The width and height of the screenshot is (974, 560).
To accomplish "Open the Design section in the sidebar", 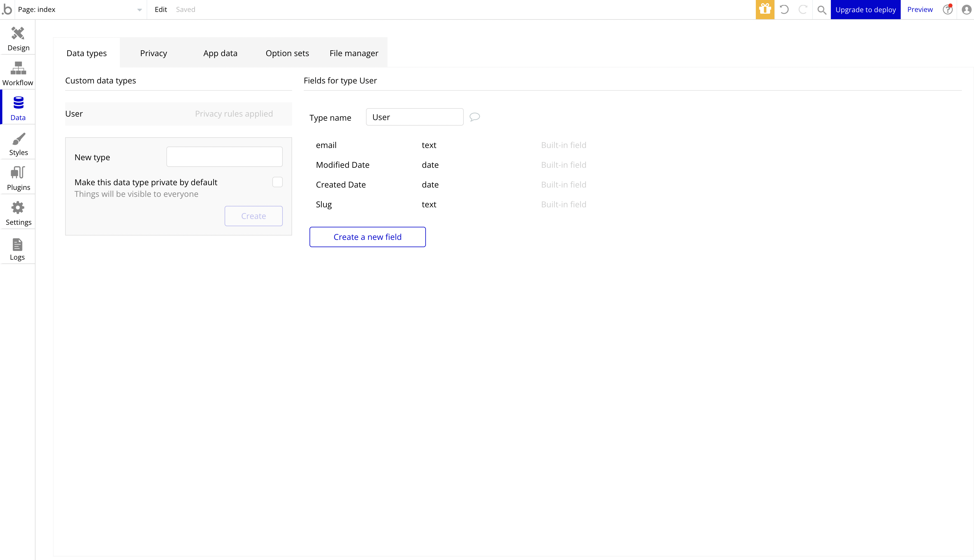I will pos(18,38).
